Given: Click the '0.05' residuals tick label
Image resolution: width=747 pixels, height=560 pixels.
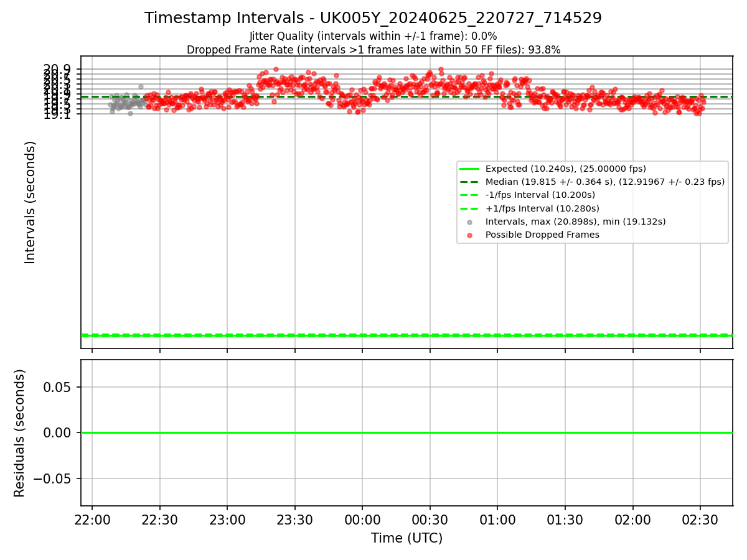Looking at the screenshot, I should pos(57,387).
